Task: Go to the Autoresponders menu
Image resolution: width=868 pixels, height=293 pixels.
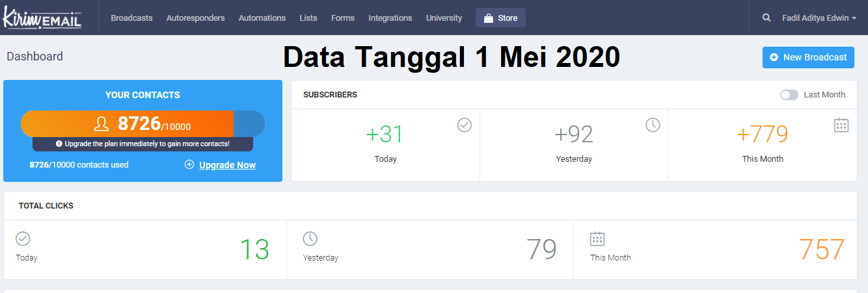Action: point(195,18)
